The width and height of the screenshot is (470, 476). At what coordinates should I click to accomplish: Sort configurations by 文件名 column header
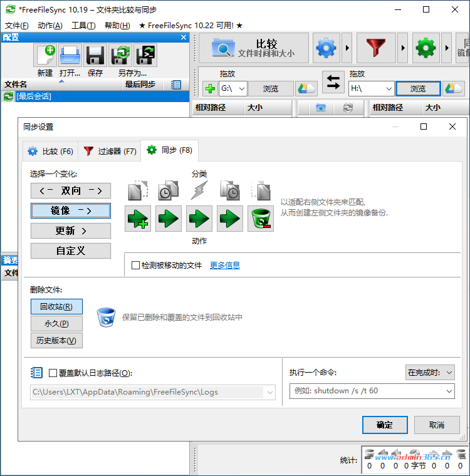click(61, 85)
